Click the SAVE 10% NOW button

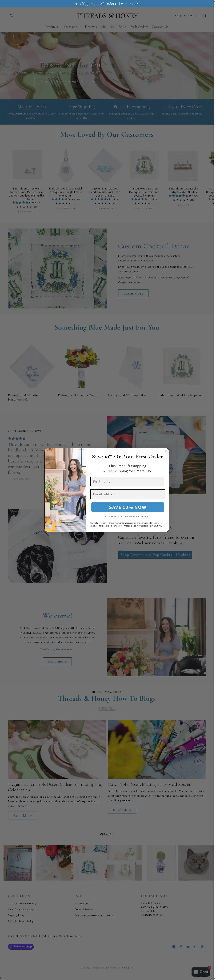(x=128, y=507)
